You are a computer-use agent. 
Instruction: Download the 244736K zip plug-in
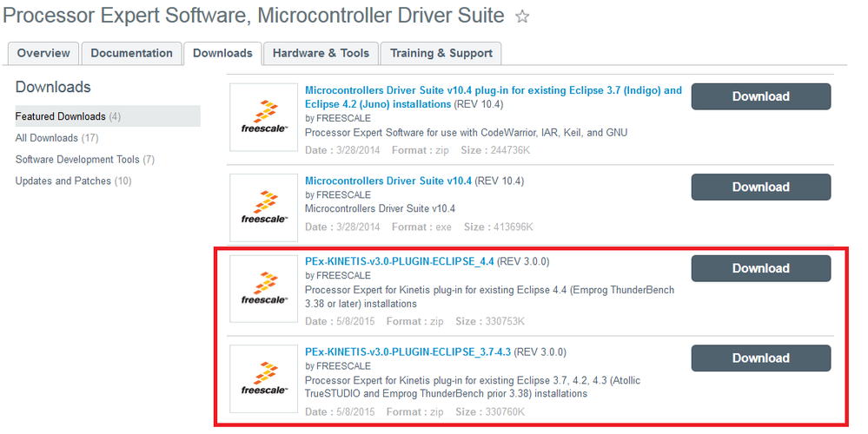point(760,96)
